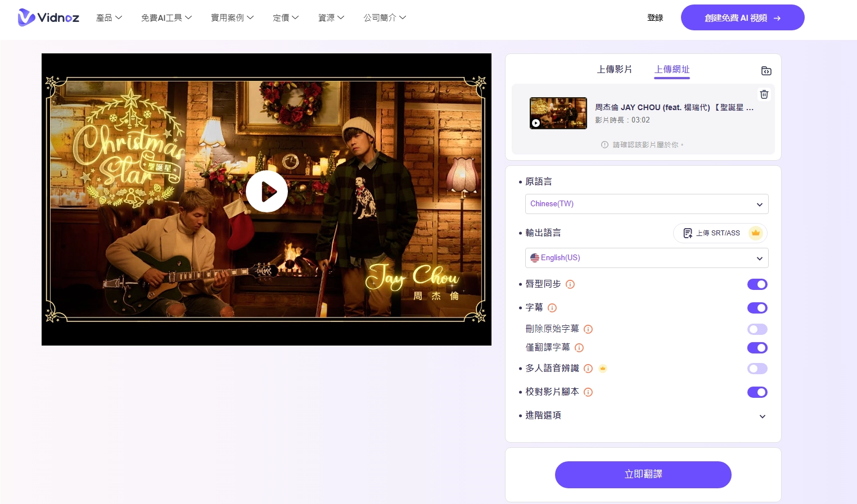This screenshot has height=504, width=857.
Task: Click the code folder icon near 上傳網址
Action: pos(766,71)
